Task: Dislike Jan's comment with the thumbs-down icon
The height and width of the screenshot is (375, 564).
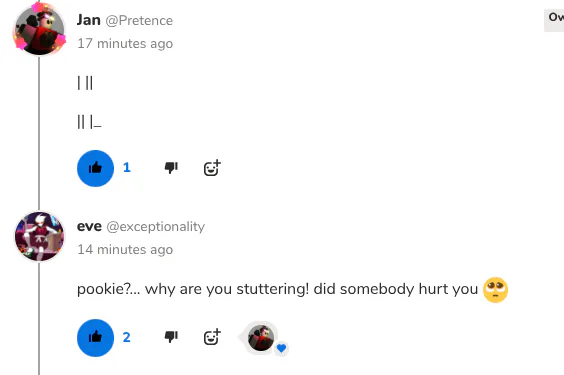Action: click(x=171, y=168)
